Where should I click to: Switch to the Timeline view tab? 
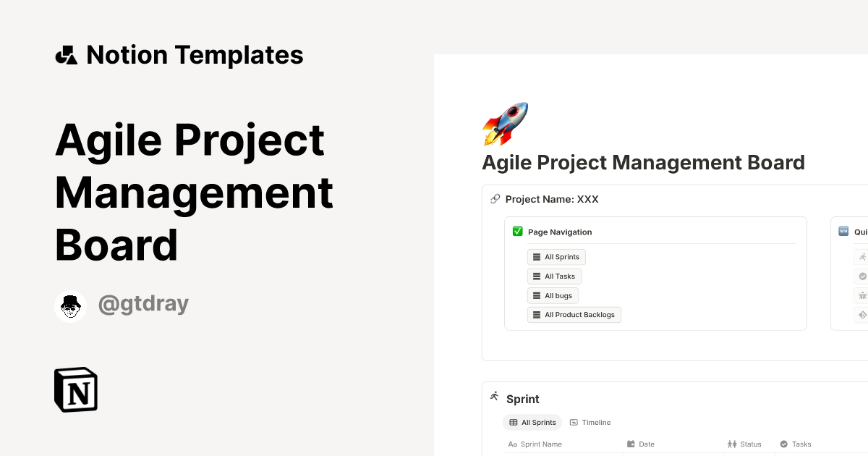click(x=590, y=422)
